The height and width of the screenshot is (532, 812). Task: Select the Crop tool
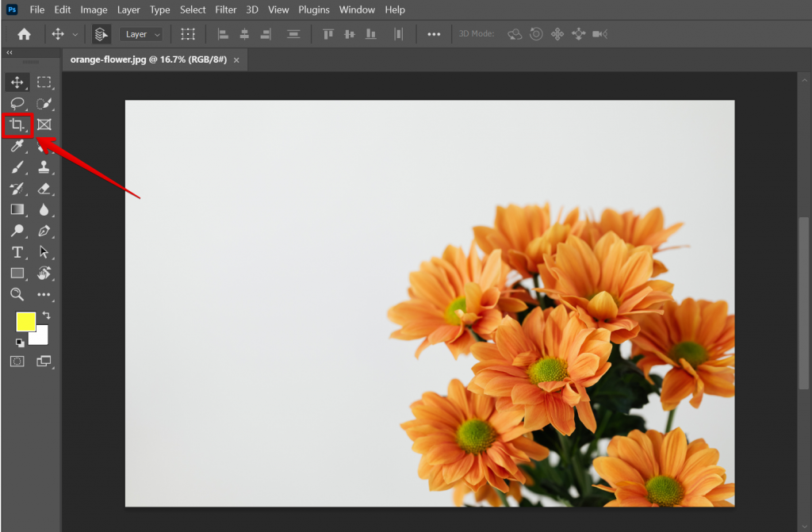(x=17, y=124)
